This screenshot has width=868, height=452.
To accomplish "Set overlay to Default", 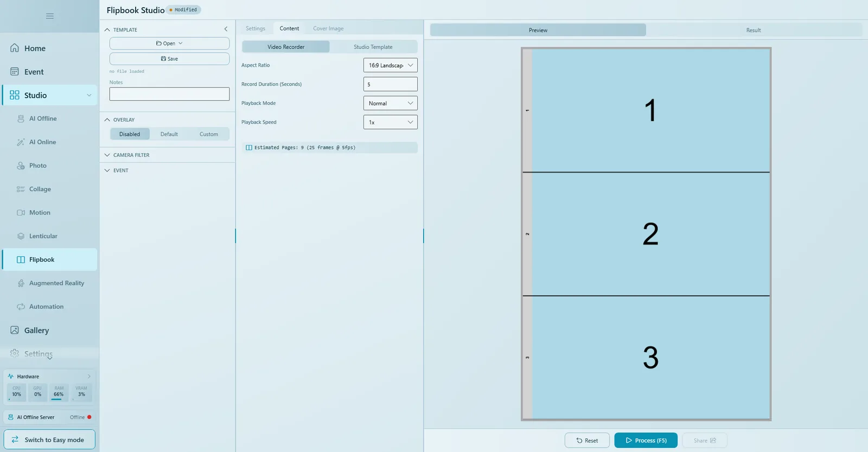I will 169,134.
